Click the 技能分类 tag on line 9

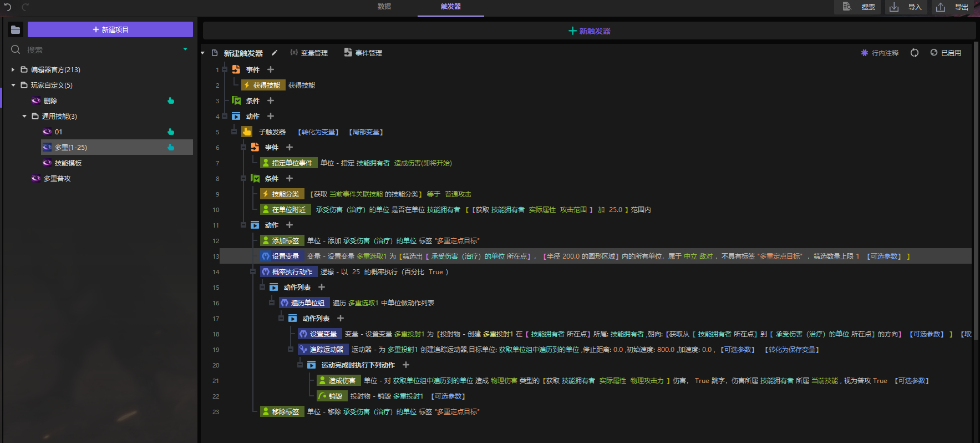(x=282, y=194)
